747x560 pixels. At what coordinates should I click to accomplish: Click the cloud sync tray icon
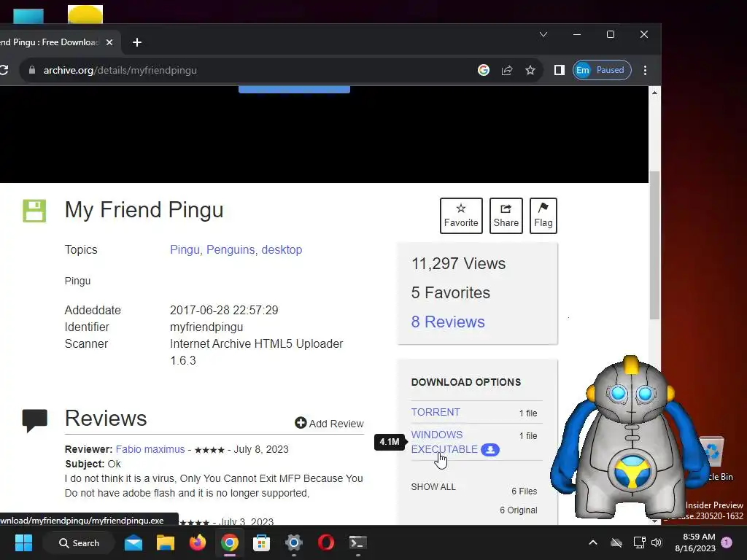pyautogui.click(x=616, y=542)
